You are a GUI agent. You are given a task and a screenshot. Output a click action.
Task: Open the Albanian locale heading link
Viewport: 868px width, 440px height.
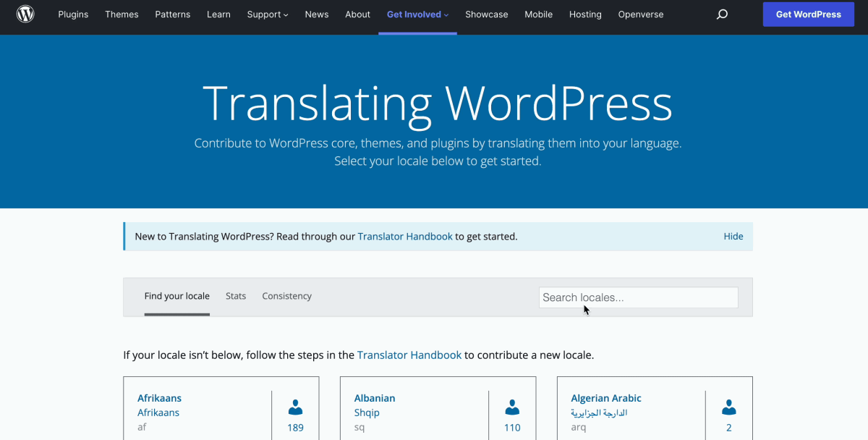coord(375,398)
